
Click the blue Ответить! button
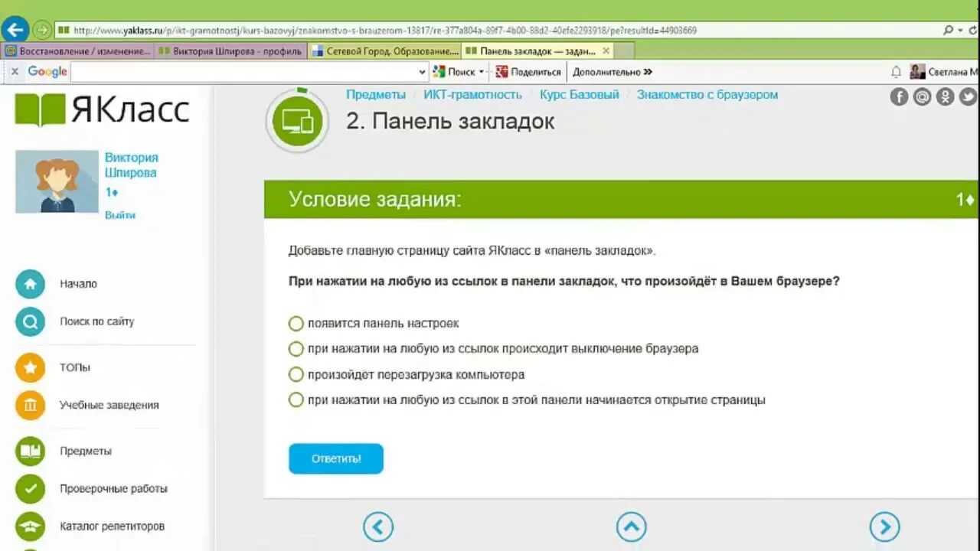tap(336, 459)
